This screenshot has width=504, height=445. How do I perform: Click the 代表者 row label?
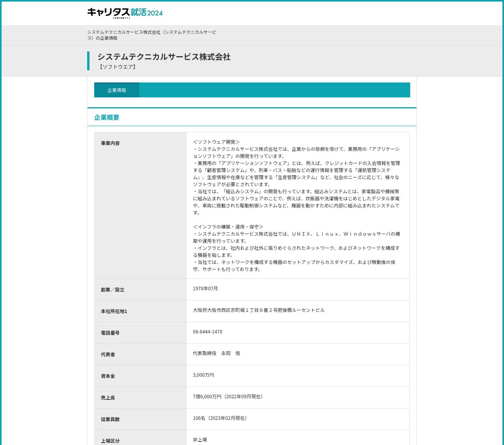point(108,355)
